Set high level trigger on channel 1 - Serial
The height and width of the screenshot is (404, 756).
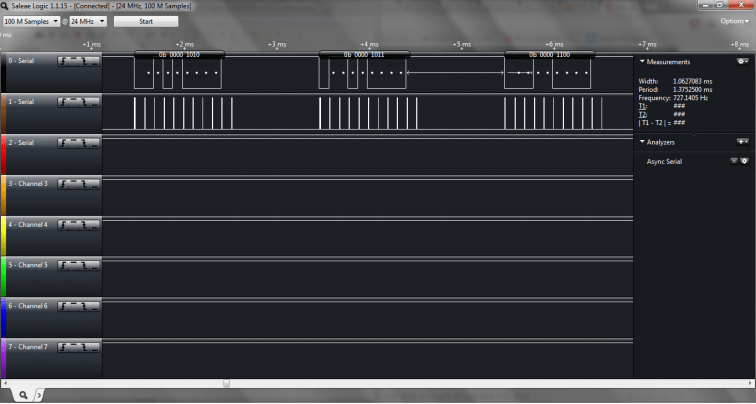(73, 102)
